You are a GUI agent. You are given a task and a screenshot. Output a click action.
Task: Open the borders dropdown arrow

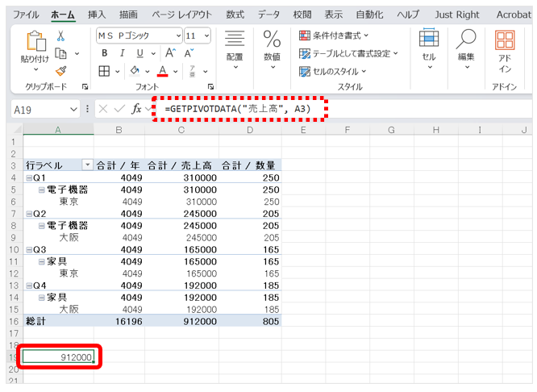tap(117, 72)
